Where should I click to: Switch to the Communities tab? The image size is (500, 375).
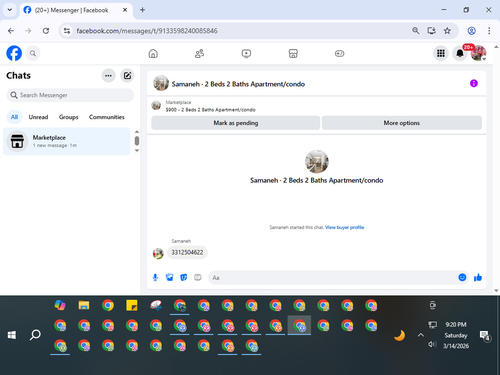[x=107, y=117]
